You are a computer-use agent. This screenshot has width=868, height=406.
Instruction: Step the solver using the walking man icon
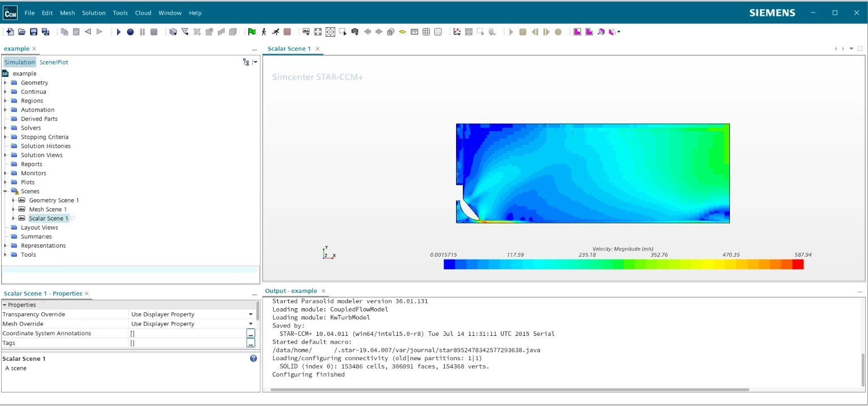click(x=264, y=32)
